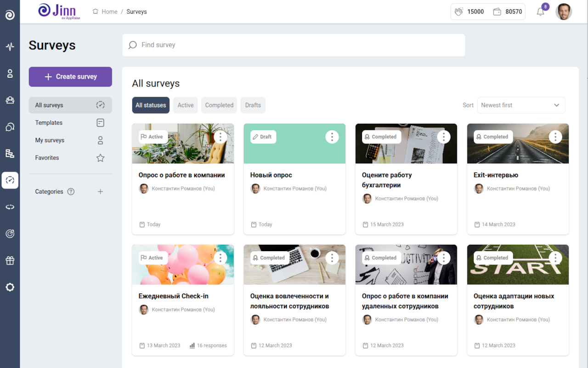Open the chat bubble icon in sidebar
Screen dimensions: 588x368
pos(10,126)
